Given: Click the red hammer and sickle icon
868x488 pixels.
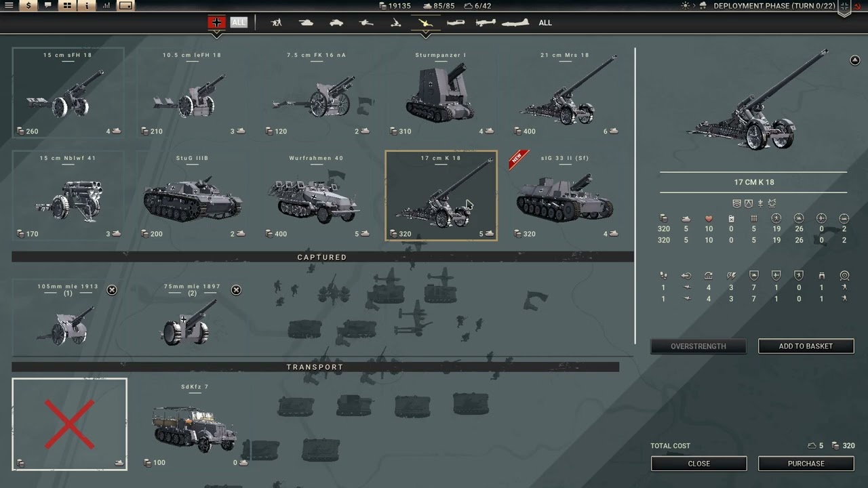Looking at the screenshot, I should click(859, 7).
